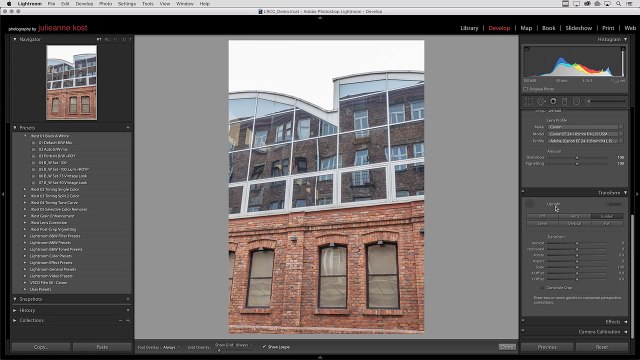Click the Copy... button
Image resolution: width=640 pixels, height=360 pixels.
click(40, 347)
